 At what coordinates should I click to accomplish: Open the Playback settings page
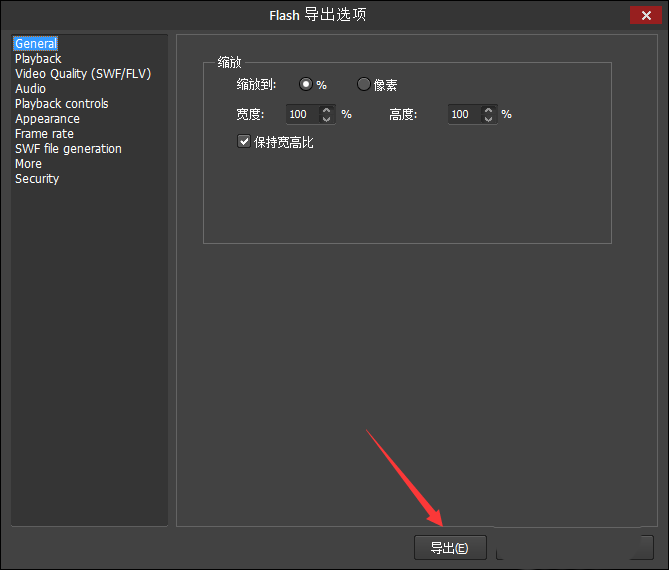(x=38, y=58)
